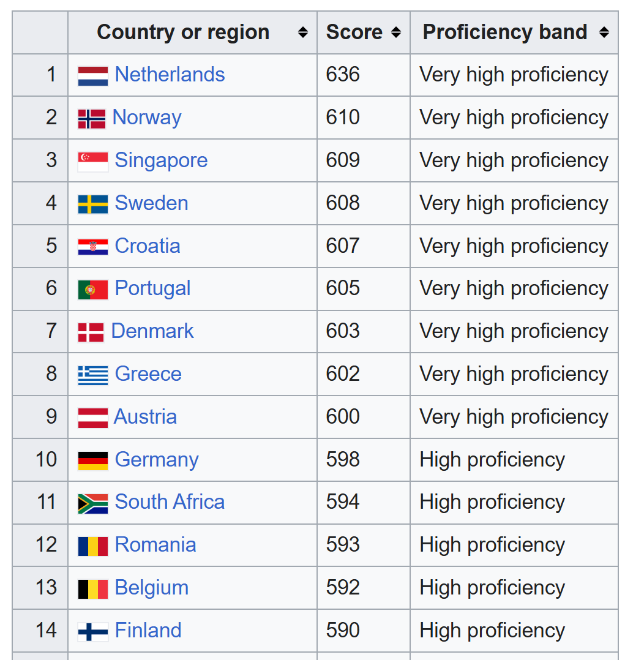Open the Romania article link

point(155,545)
